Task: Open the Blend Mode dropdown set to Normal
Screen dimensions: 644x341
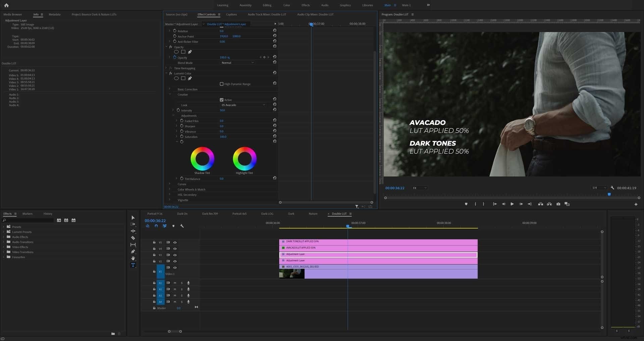Action: pos(237,63)
